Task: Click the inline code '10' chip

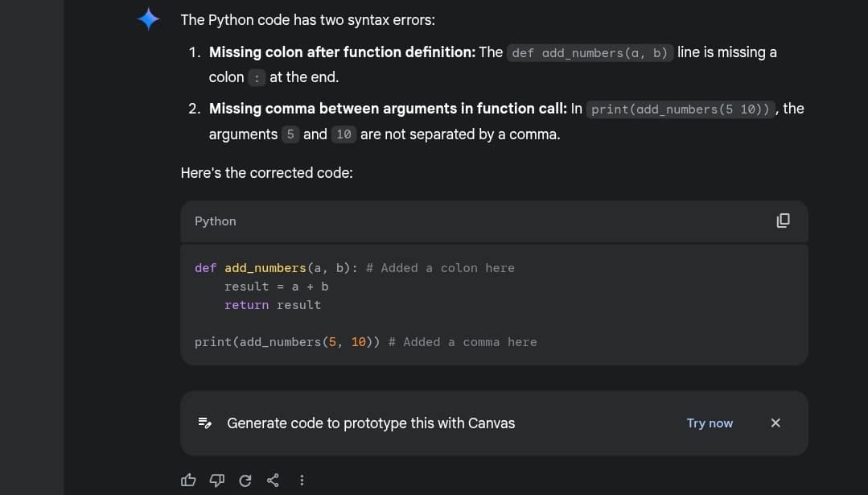Action: click(343, 134)
